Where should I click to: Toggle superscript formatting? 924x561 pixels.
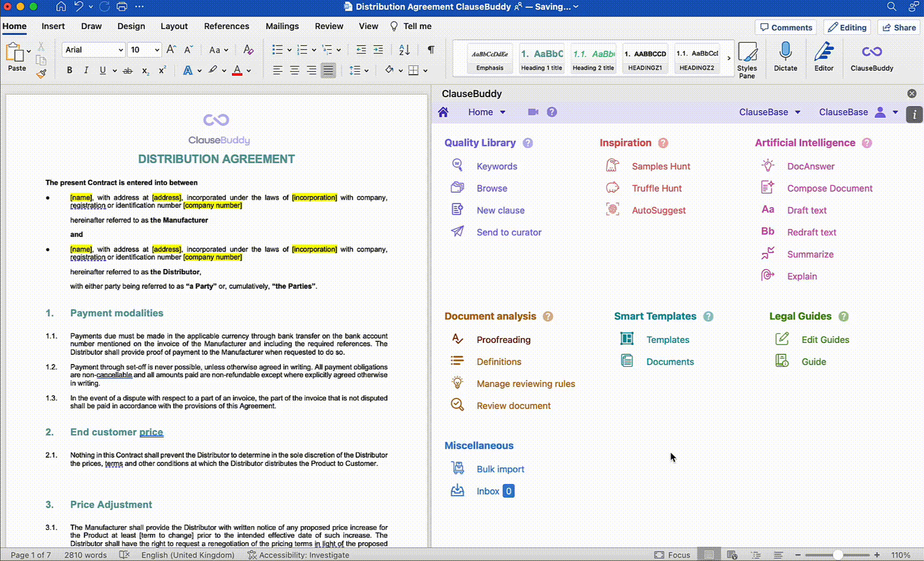[162, 70]
